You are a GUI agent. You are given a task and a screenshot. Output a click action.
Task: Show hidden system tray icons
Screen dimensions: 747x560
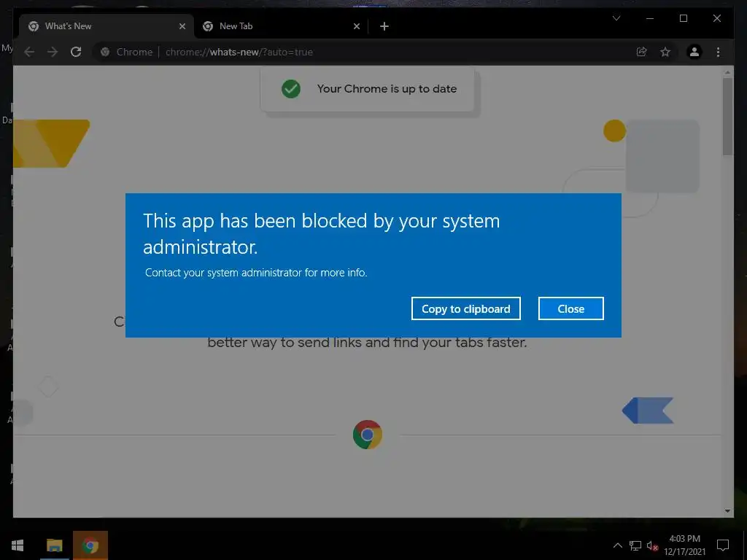(x=617, y=545)
